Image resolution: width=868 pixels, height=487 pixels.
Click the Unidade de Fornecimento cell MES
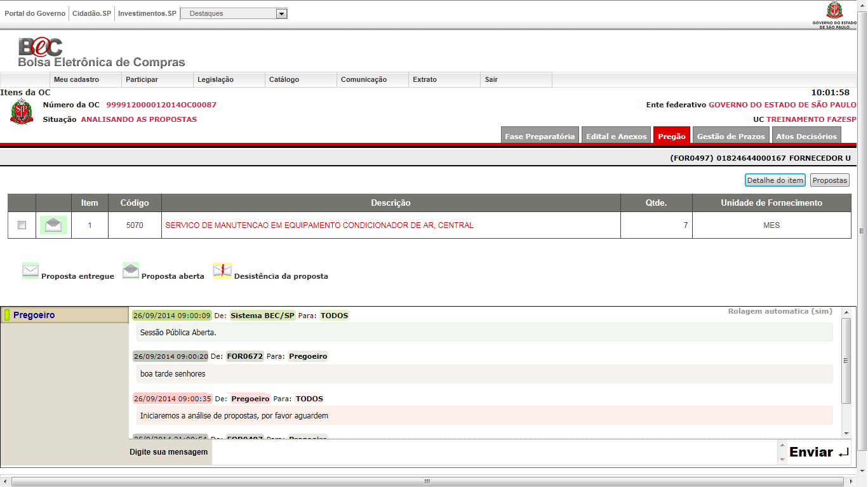(771, 225)
